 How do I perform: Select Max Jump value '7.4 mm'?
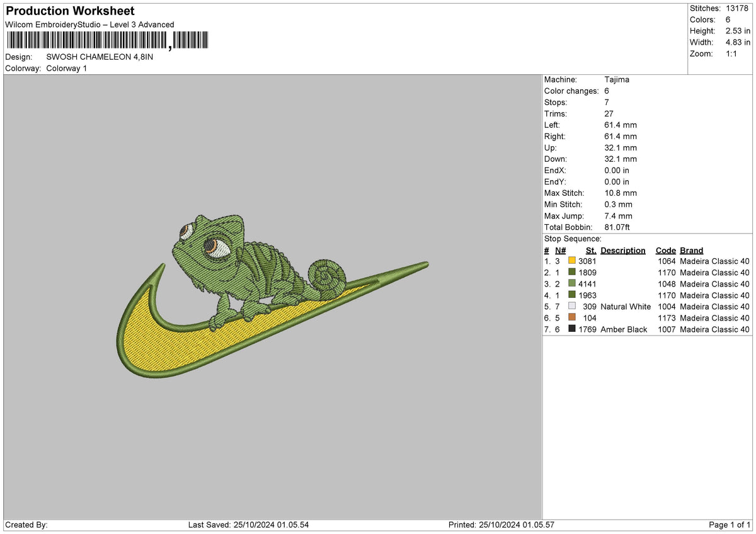pos(618,215)
